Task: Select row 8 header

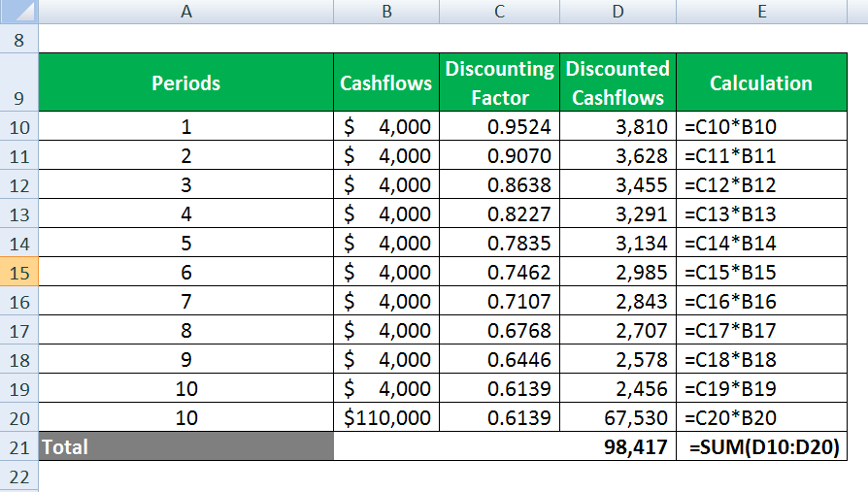Action: [x=19, y=39]
